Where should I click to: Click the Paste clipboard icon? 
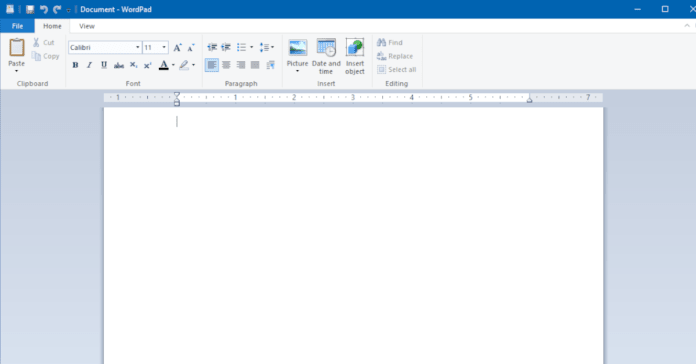coord(17,48)
